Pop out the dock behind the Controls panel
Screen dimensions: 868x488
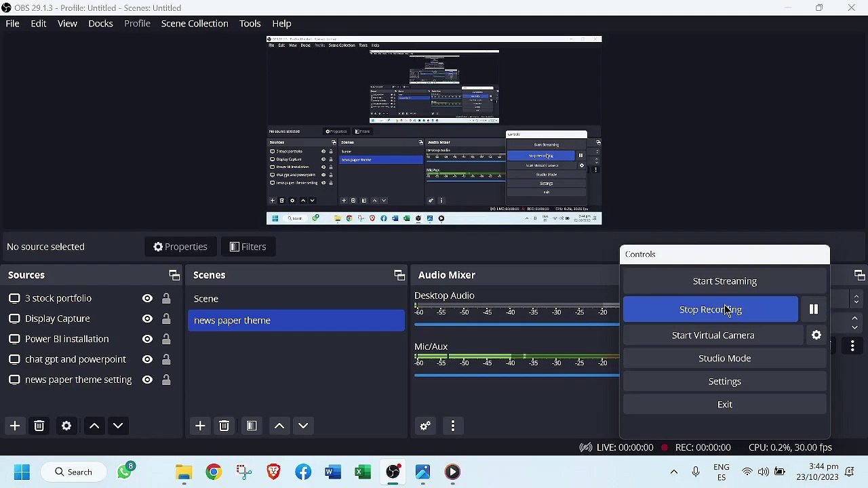click(x=859, y=275)
